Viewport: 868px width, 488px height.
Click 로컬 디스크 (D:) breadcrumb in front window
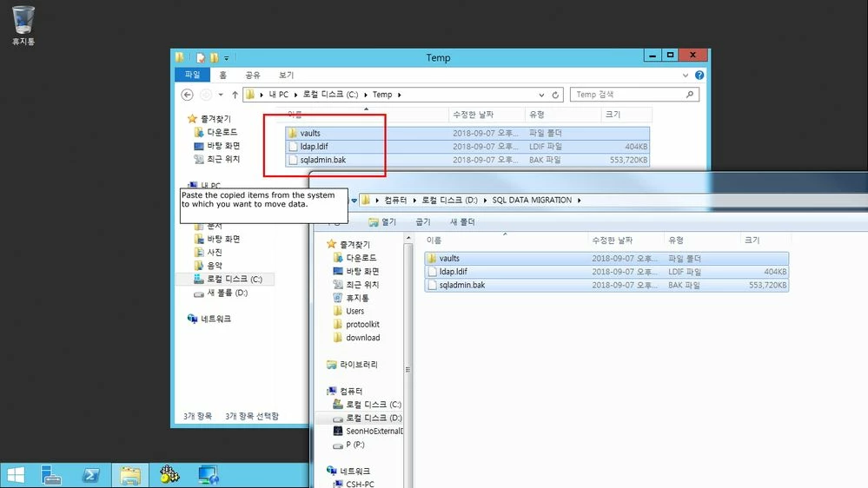(x=449, y=201)
